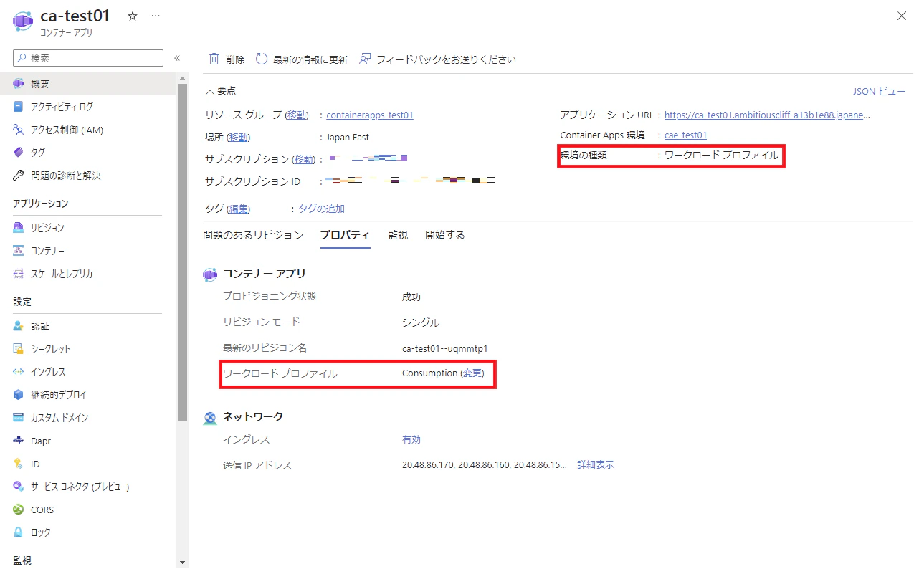The image size is (924, 569).
Task: Open JSON ビュー link
Action: point(879,91)
